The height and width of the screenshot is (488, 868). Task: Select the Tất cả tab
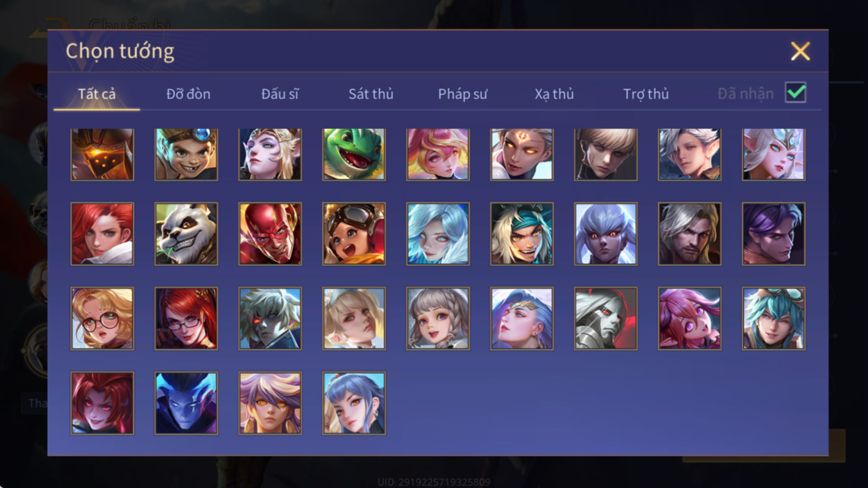97,94
